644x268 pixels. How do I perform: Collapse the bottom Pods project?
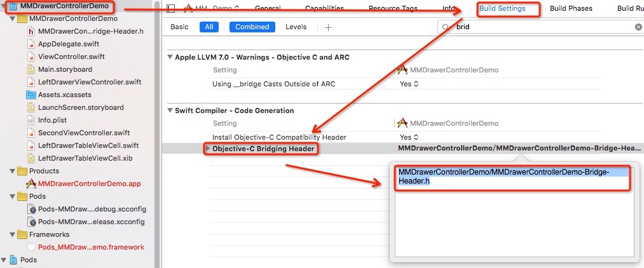pos(3,260)
